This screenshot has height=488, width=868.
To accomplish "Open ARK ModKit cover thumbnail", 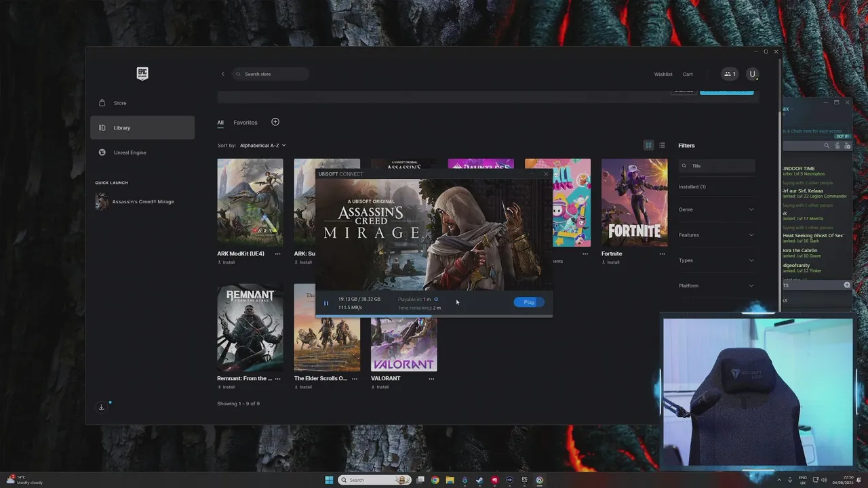I will pyautogui.click(x=250, y=203).
